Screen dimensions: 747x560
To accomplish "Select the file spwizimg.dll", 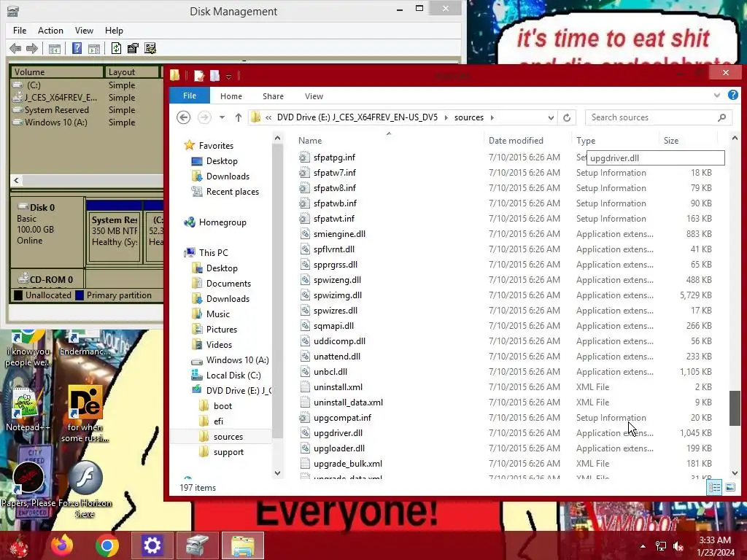I will pos(337,295).
